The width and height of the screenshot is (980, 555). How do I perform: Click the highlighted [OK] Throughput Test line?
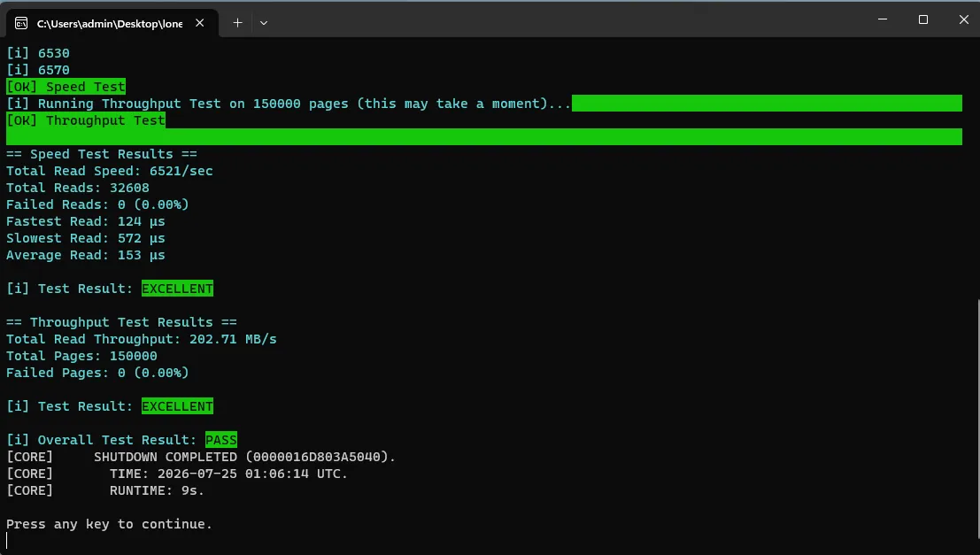pos(86,120)
